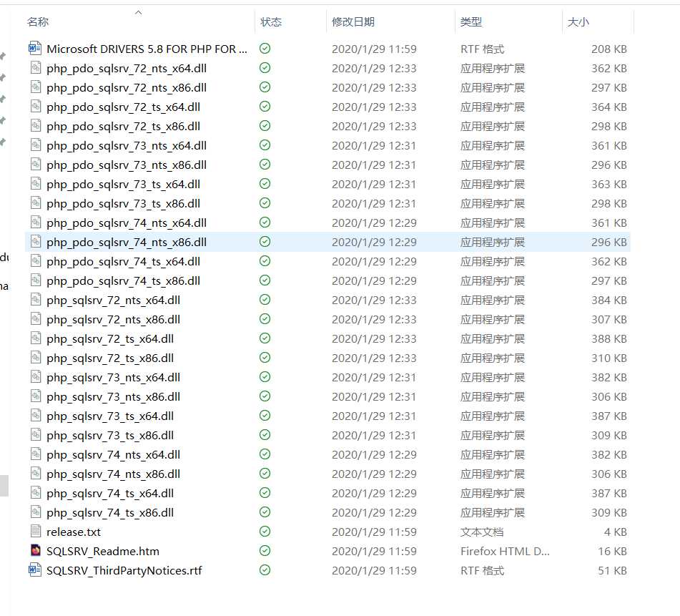Click sync status checkmark for php_pdo_sqlsrv_72_nts_x86.dll

coord(265,87)
